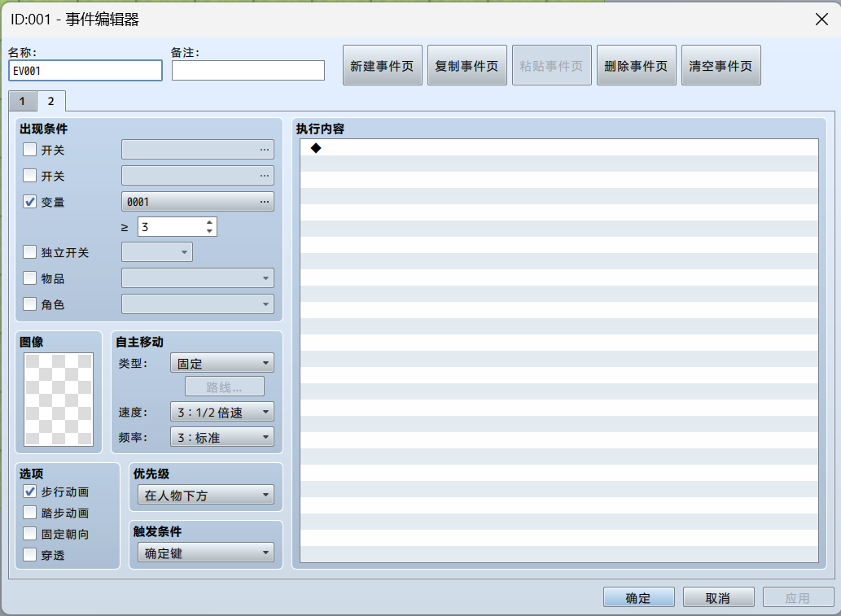The image size is (841, 616).
Task: Open the 优先级 dropdown showing 在人物下方
Action: pos(206,495)
